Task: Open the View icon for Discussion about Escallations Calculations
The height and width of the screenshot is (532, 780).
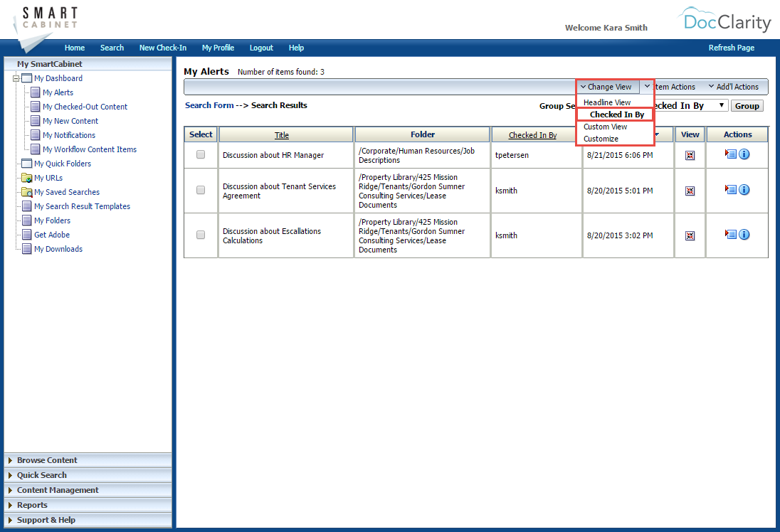Action: [690, 234]
